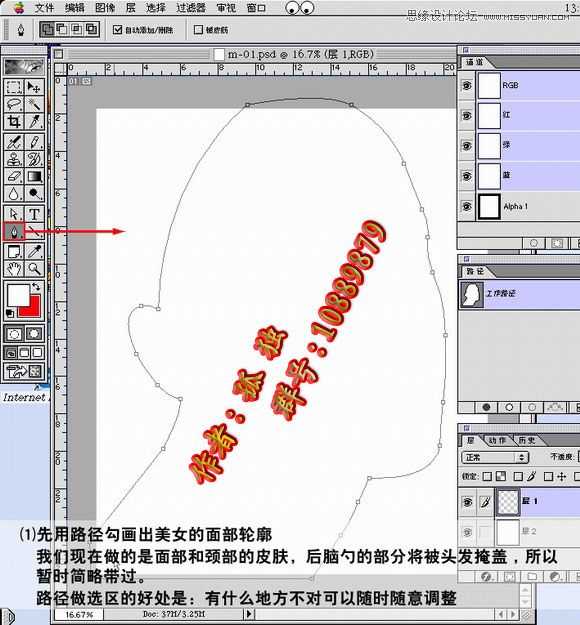Select the Lasso tool
Viewport: 580px width, 625px height.
pyautogui.click(x=14, y=104)
